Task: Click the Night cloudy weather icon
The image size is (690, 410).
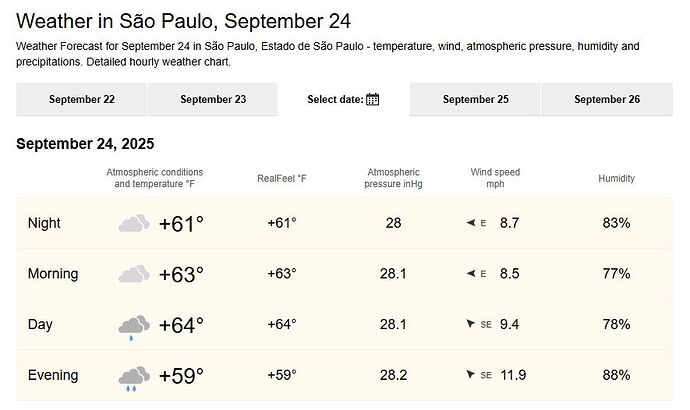Action: (133, 223)
